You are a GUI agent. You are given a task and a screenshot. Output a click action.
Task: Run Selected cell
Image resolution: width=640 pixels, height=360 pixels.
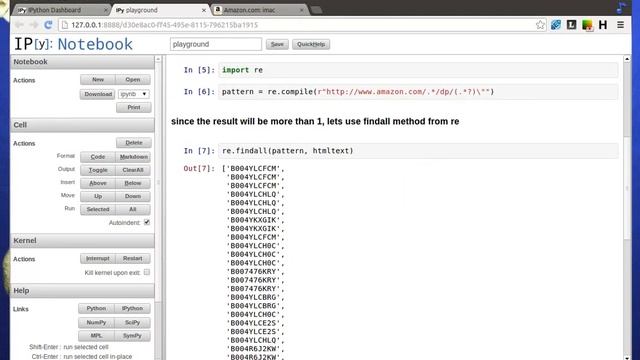point(98,209)
